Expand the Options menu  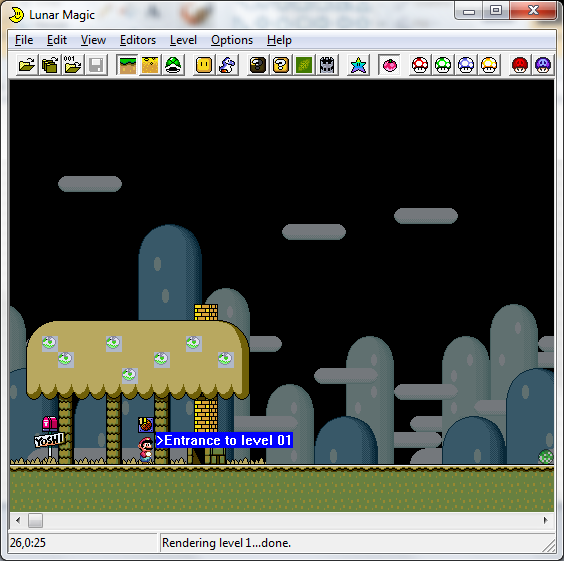point(232,40)
